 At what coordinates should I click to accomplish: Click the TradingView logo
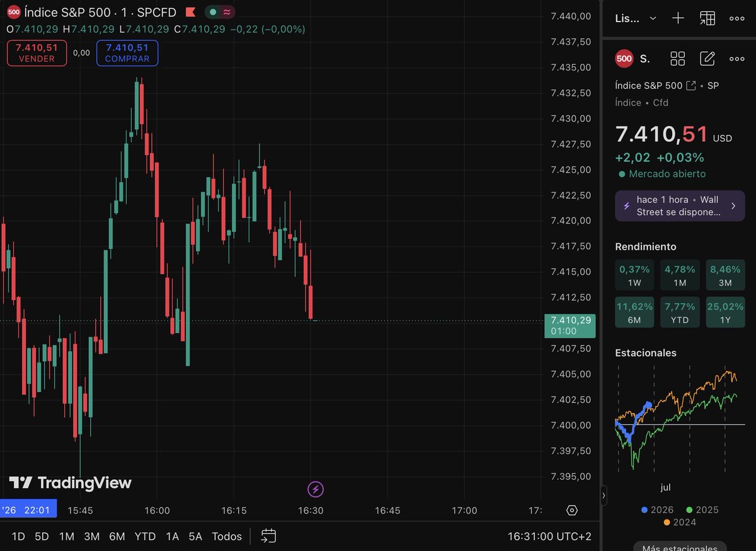click(70, 483)
